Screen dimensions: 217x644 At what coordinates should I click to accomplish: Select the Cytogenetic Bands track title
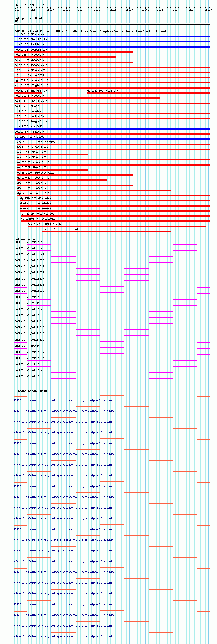pos(29,18)
